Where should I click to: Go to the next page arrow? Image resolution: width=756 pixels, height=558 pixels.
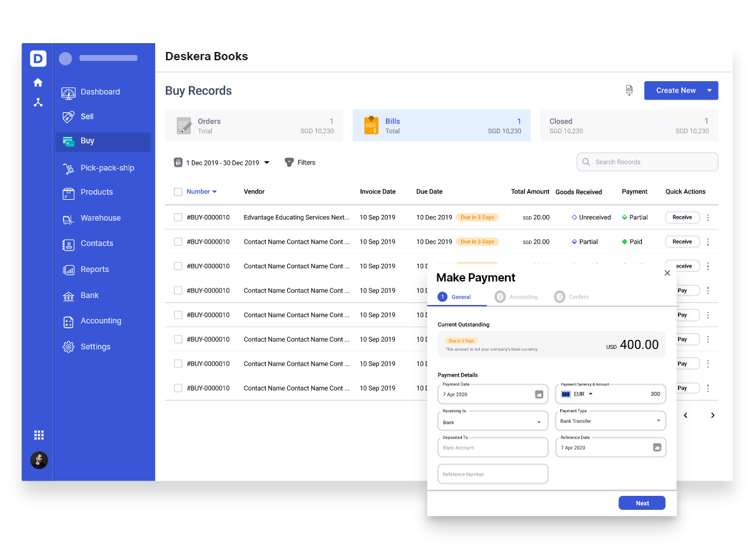713,415
